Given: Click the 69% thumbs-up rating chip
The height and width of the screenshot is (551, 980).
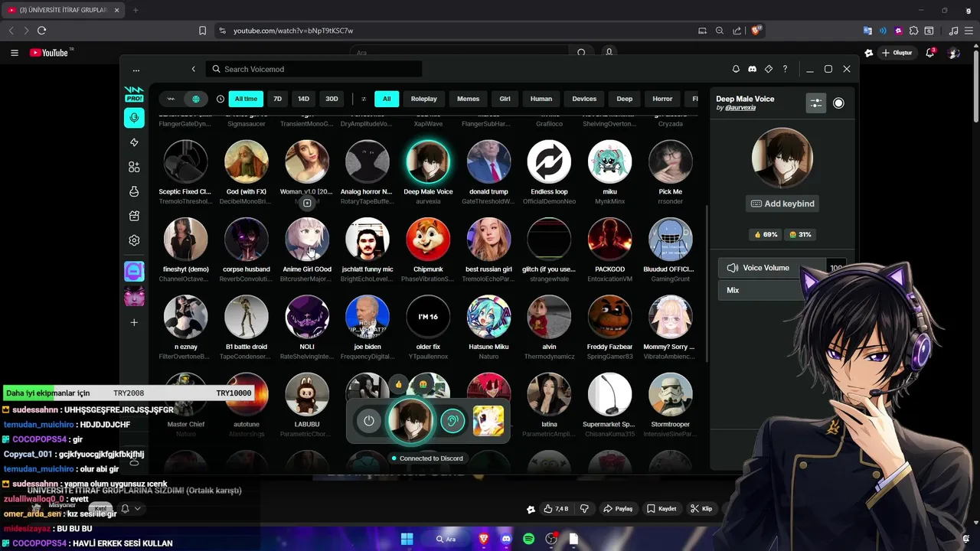Looking at the screenshot, I should pyautogui.click(x=766, y=235).
